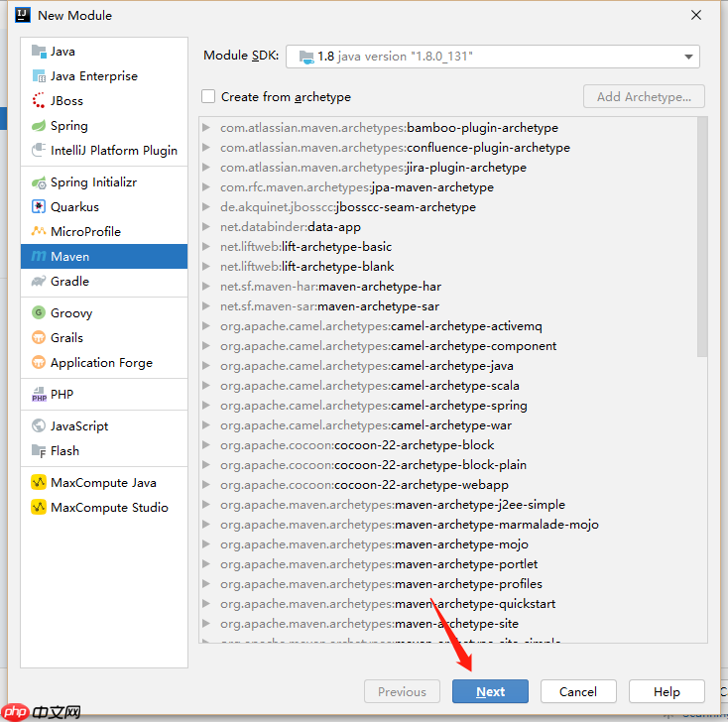The width and height of the screenshot is (728, 722).
Task: Click the archetype list vertical scrollbar
Action: (702, 237)
